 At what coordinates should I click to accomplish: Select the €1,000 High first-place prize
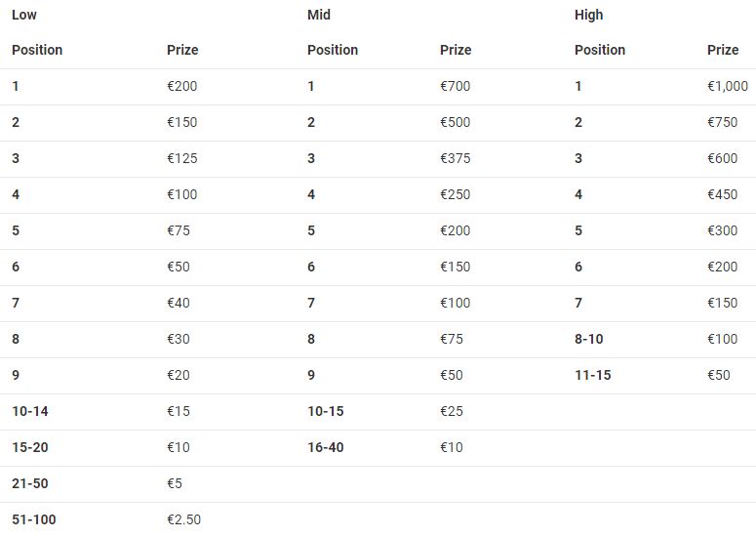[727, 86]
